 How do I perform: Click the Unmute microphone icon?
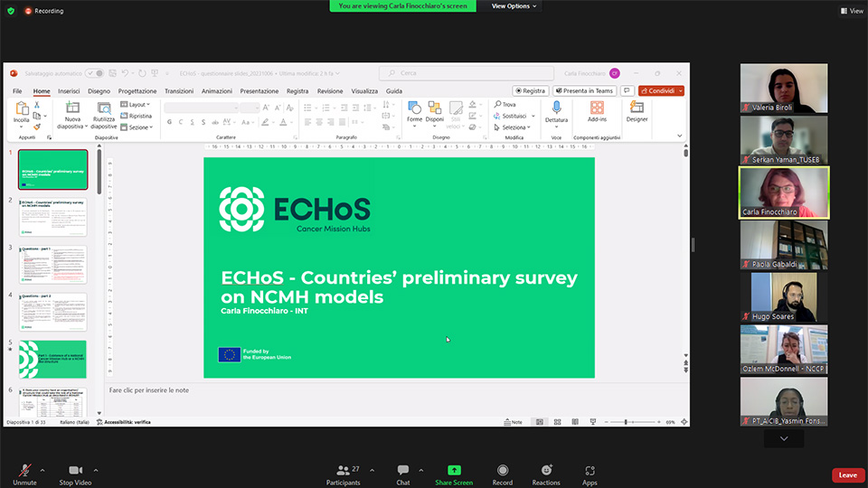(x=24, y=471)
